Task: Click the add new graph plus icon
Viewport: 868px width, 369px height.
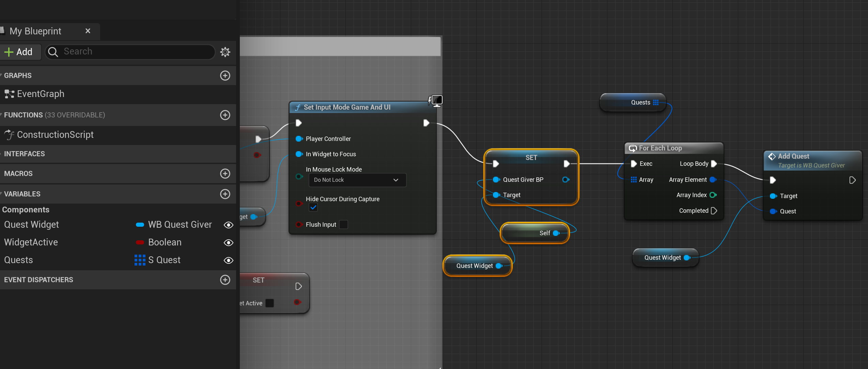Action: coord(225,76)
